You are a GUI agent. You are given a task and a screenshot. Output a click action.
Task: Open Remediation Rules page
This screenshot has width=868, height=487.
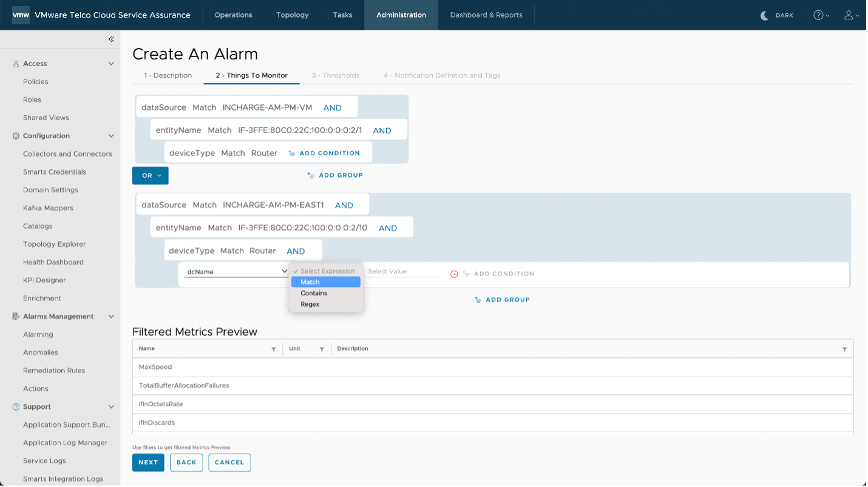coord(54,371)
